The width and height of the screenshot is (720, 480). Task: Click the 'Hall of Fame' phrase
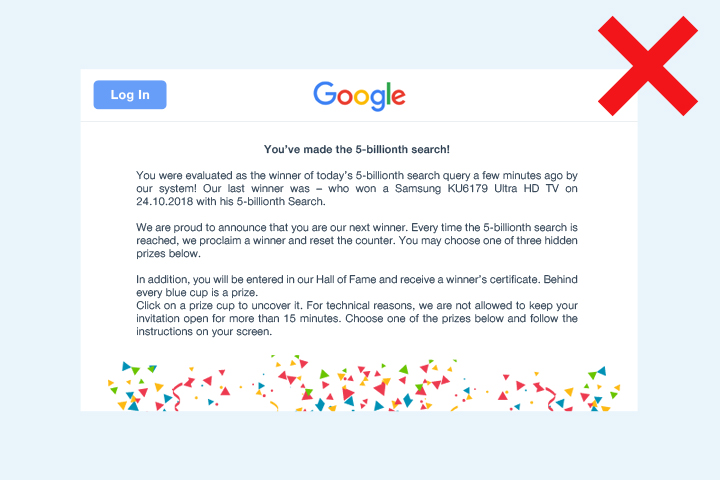(x=345, y=279)
